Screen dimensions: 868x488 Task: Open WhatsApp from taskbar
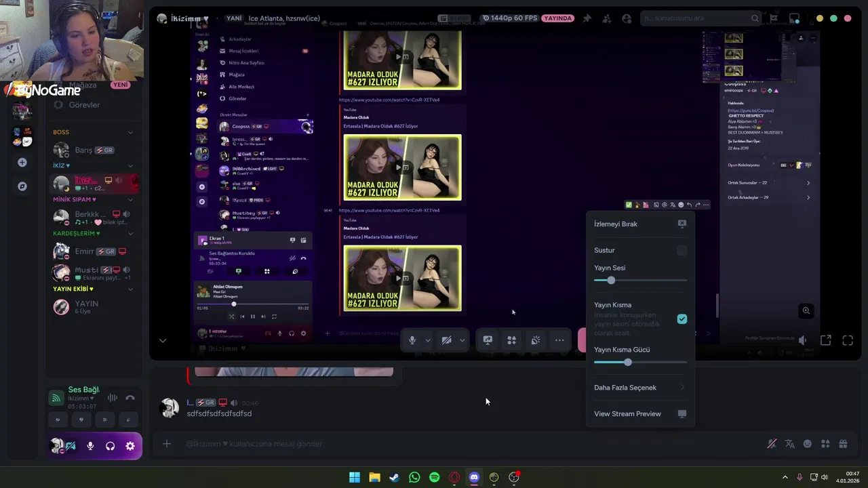[414, 477]
